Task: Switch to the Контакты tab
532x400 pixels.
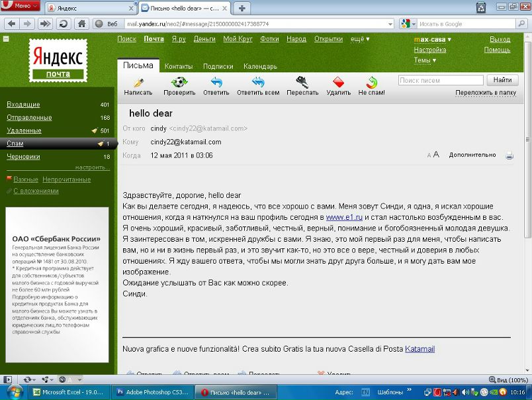Action: coord(179,66)
